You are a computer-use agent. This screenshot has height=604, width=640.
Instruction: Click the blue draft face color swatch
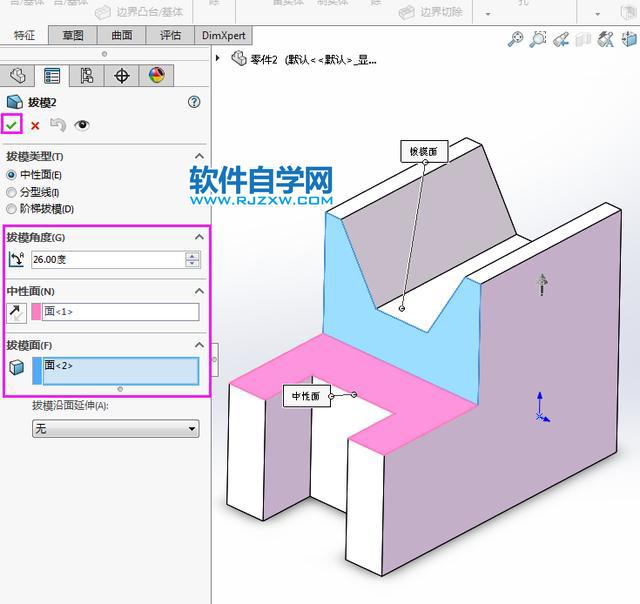tap(37, 371)
